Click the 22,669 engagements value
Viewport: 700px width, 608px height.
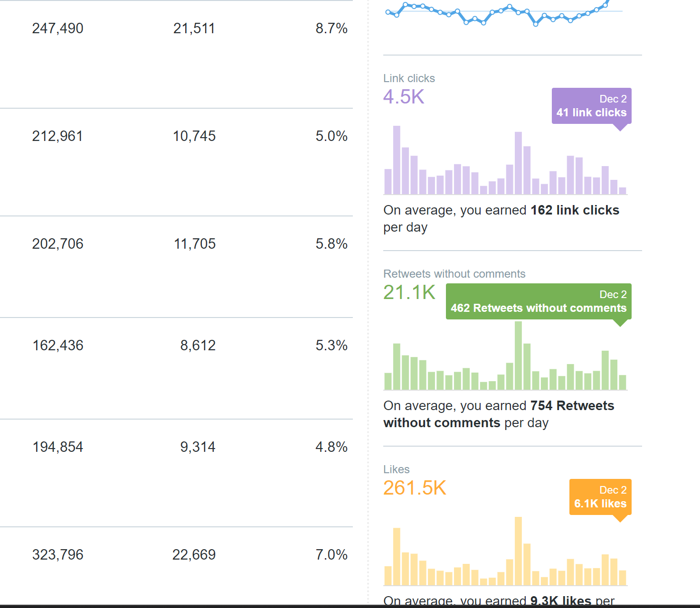(194, 555)
